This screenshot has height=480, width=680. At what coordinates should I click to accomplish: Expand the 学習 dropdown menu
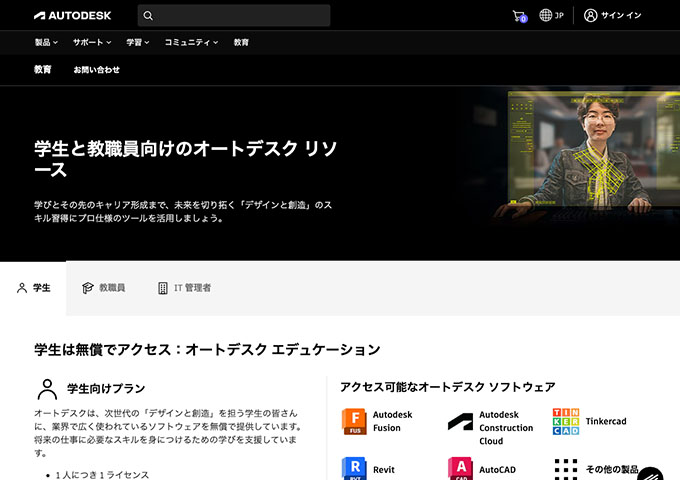click(137, 42)
